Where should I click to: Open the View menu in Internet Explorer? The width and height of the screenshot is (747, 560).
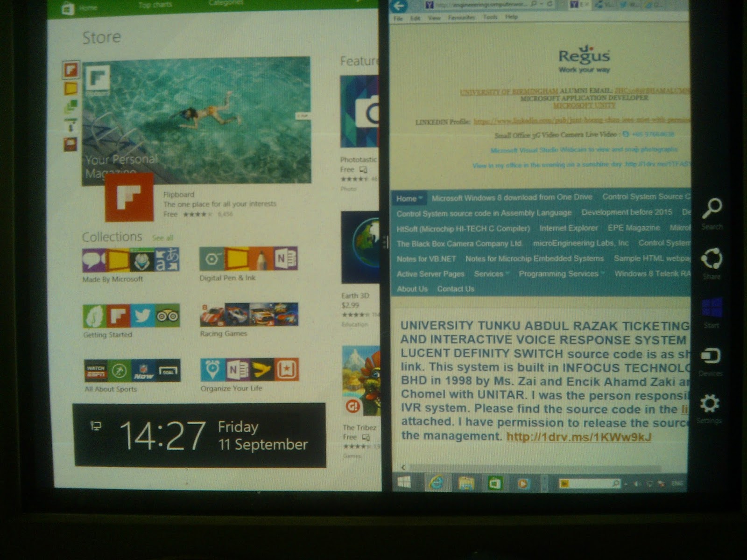(x=434, y=18)
